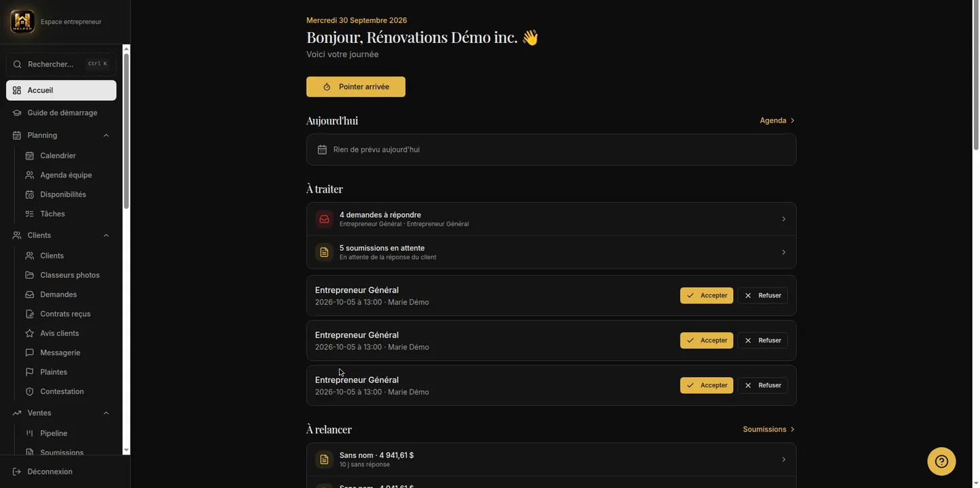Click the help question mark floating button

tap(942, 461)
